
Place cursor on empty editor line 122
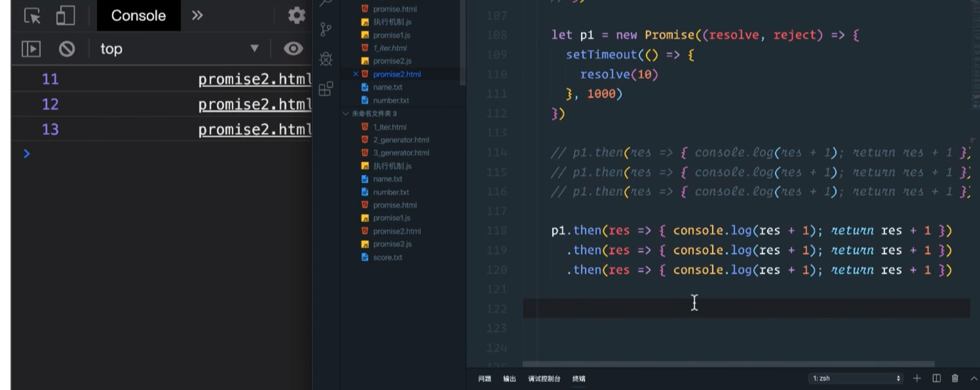746,308
